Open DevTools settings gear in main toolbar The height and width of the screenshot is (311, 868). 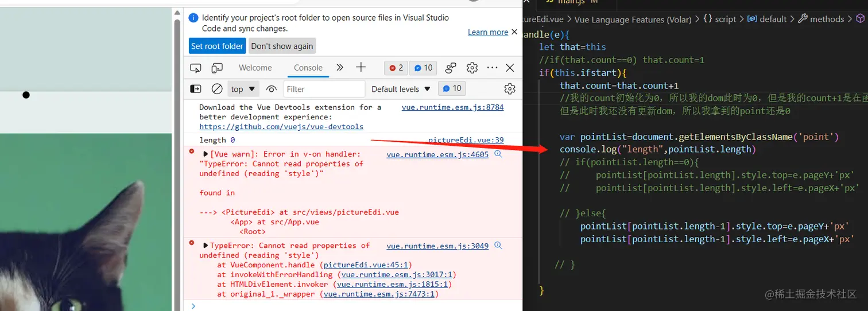472,68
